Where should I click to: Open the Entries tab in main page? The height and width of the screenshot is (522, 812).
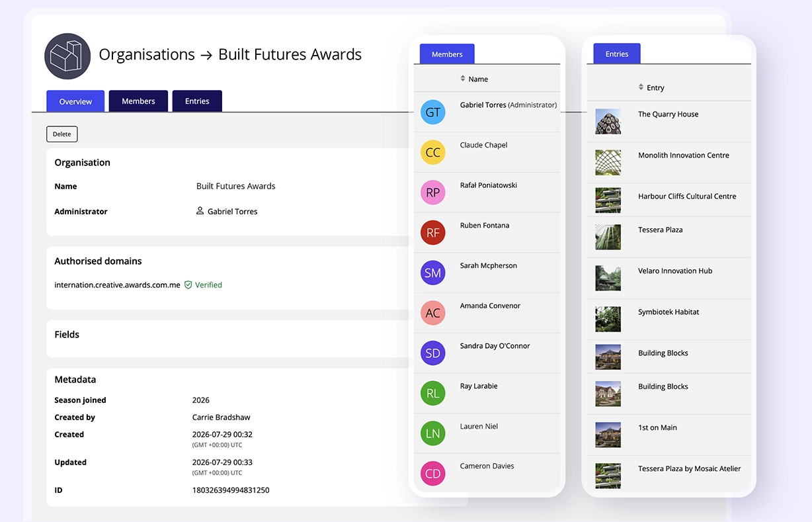197,101
